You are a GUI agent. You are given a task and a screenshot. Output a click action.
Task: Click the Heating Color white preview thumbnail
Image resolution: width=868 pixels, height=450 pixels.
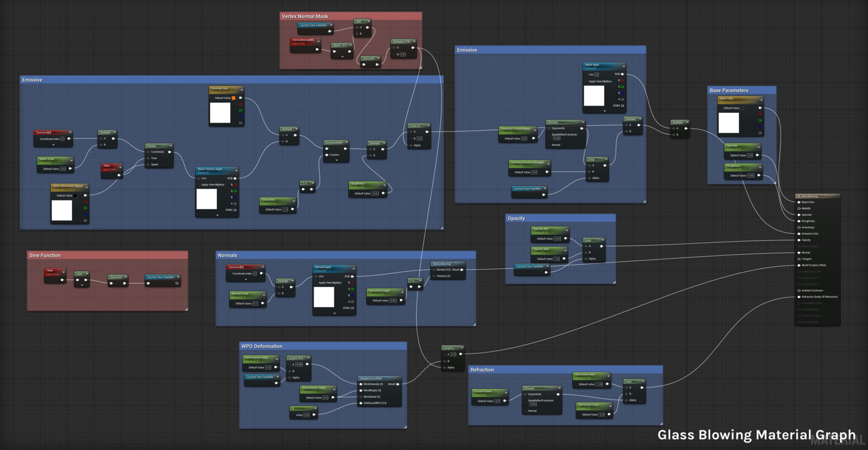[220, 113]
